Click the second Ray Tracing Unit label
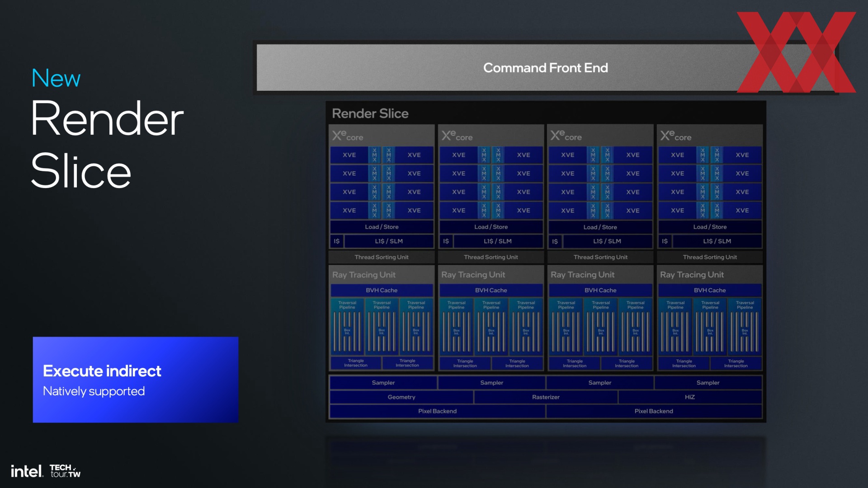The image size is (868, 488). click(473, 275)
